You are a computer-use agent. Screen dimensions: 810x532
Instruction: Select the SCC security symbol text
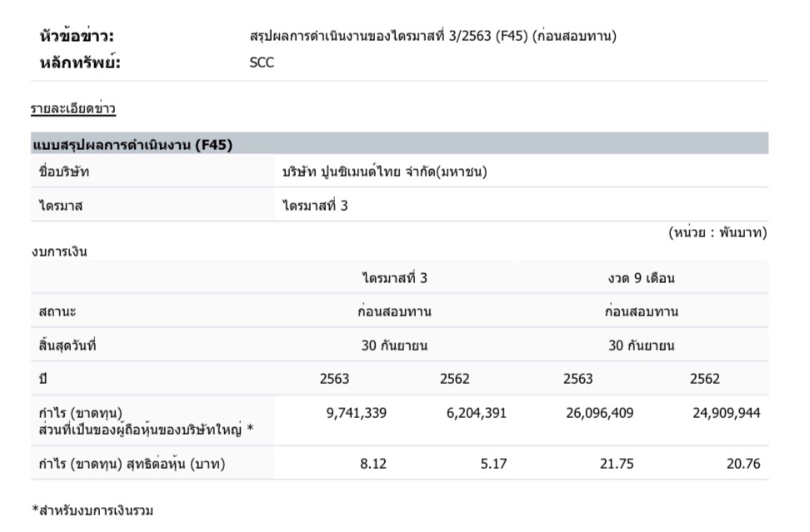(x=261, y=62)
